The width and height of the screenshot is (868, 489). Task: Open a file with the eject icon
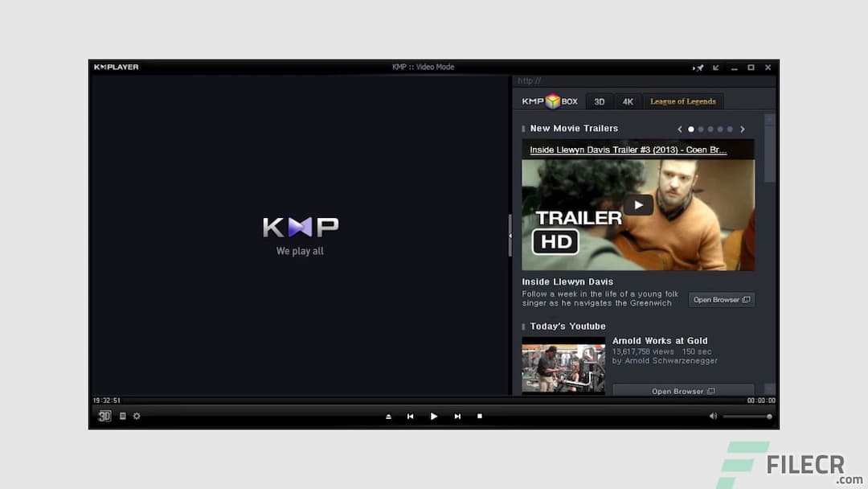[x=388, y=416]
